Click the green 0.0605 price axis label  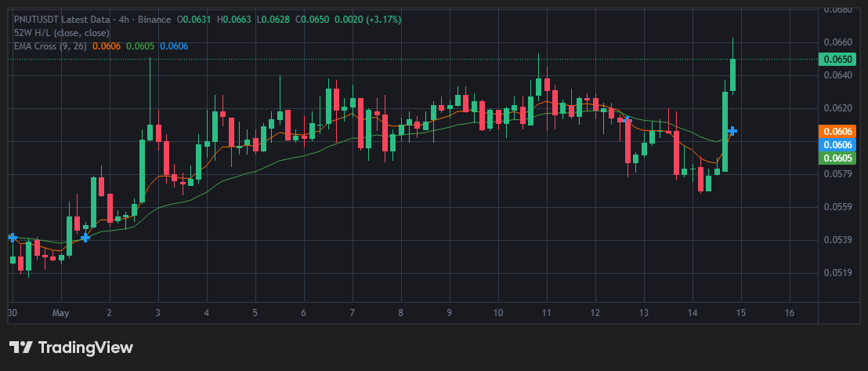[837, 158]
